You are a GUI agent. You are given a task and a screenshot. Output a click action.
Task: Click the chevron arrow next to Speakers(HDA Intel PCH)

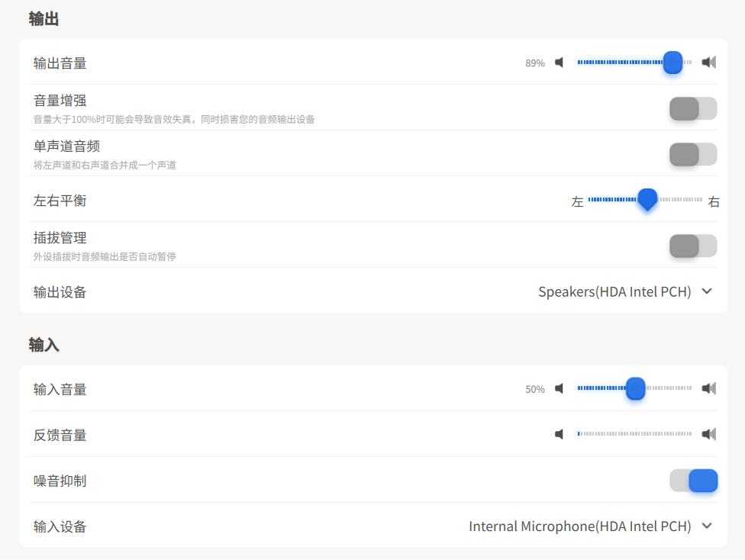(707, 291)
